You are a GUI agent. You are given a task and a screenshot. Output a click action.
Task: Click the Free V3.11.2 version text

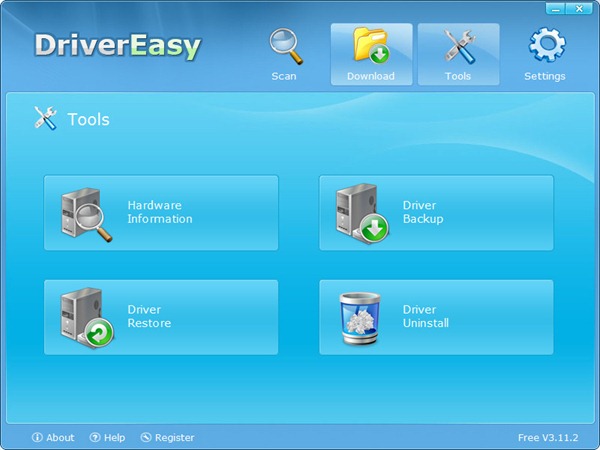[x=548, y=437]
